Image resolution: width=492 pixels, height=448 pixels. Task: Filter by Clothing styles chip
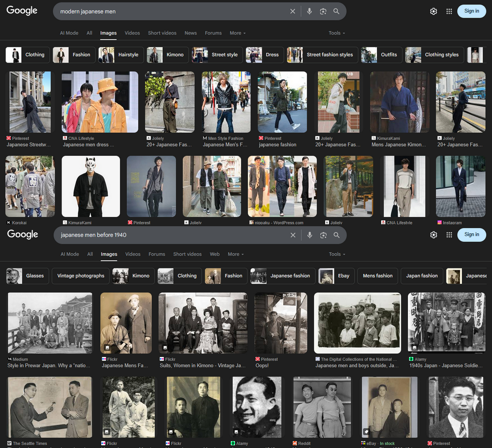[434, 55]
